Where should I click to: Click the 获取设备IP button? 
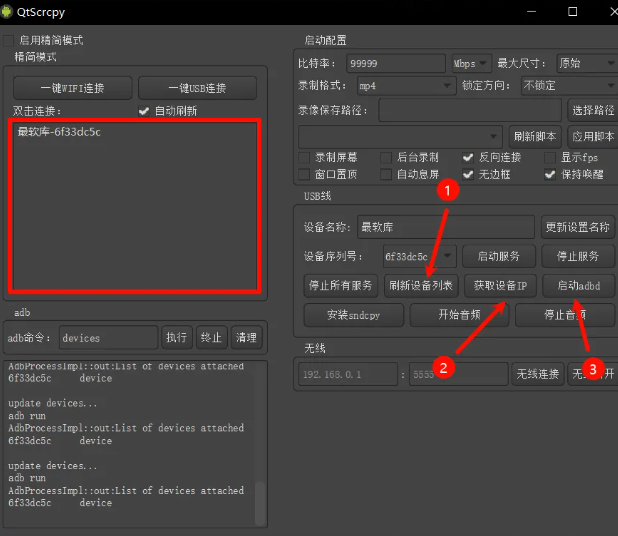500,285
